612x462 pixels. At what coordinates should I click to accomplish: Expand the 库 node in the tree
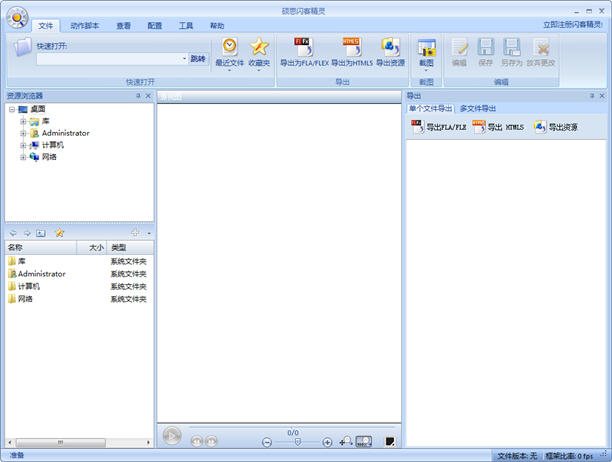click(22, 121)
